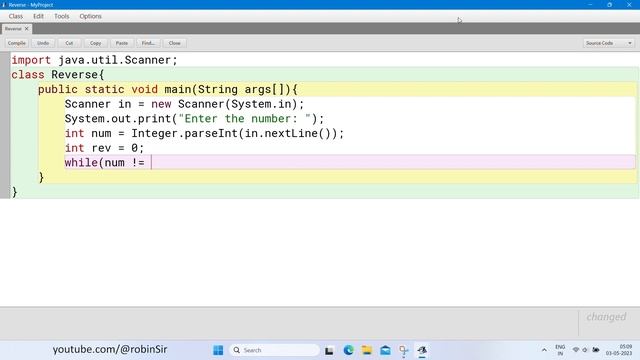Open the Windows Start menu
This screenshot has height=360, width=640.
click(x=218, y=350)
